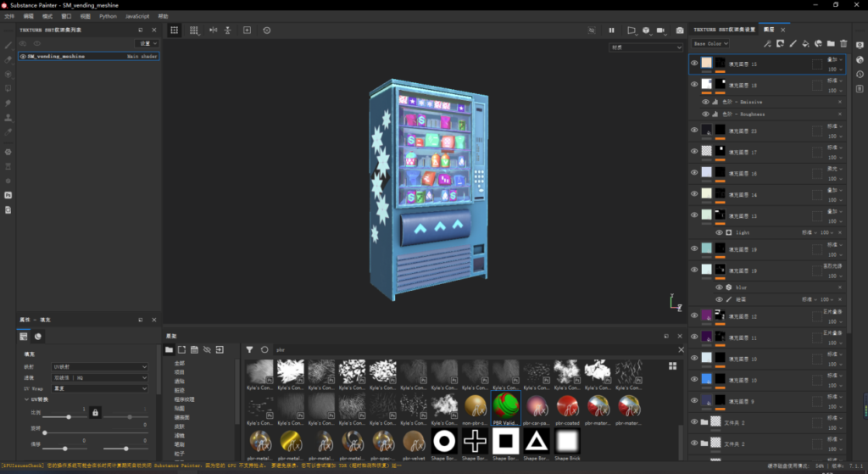Open the UV projection mapping dropdown
Screen dimensions: 868x474
(x=100, y=366)
